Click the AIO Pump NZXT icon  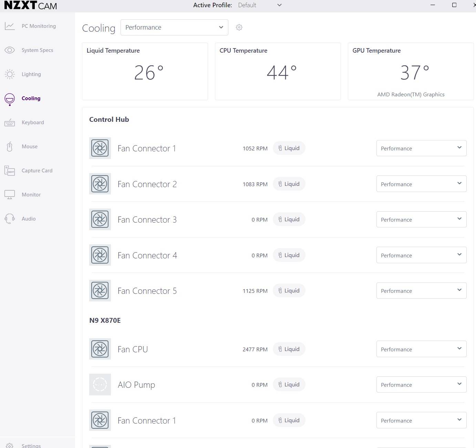(100, 384)
